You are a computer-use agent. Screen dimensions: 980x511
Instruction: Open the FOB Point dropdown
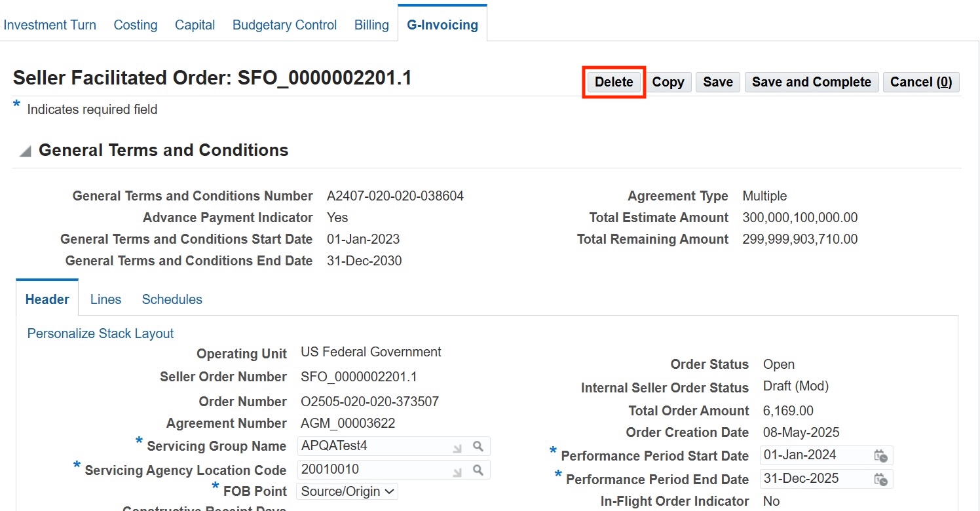(x=347, y=491)
